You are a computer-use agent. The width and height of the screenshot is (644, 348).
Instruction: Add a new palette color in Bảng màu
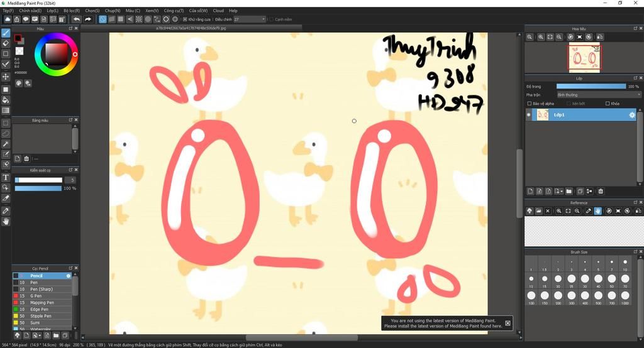click(x=18, y=159)
